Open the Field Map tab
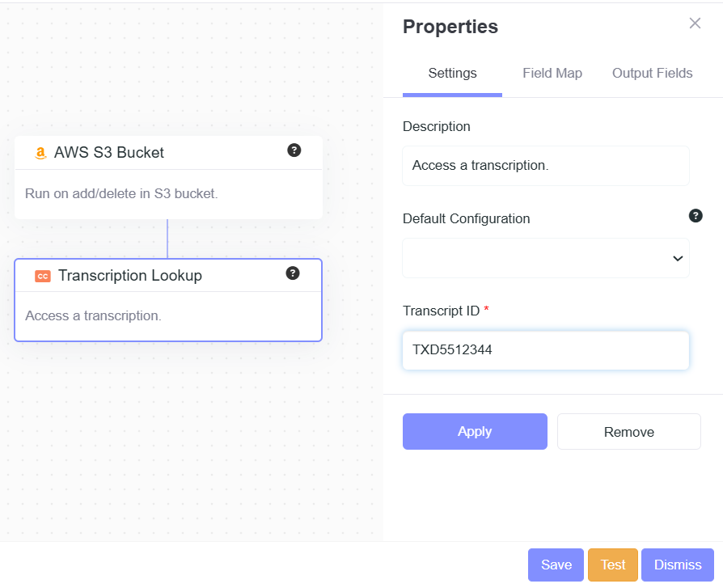 [x=552, y=74]
